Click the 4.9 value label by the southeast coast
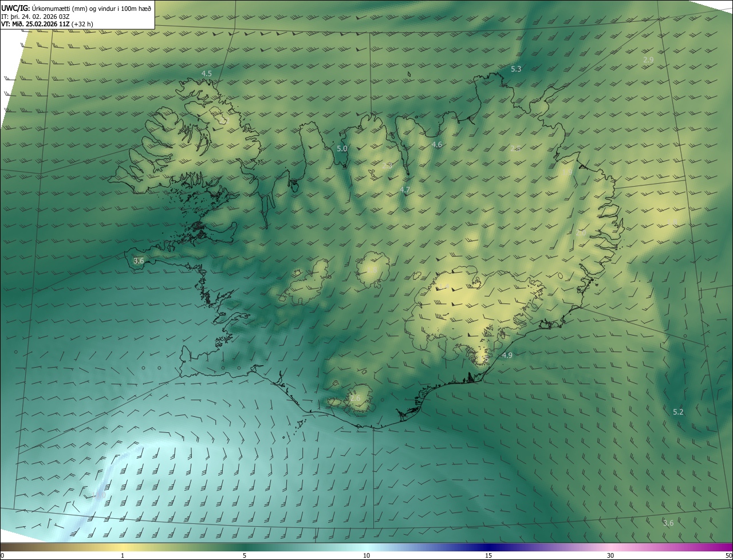The width and height of the screenshot is (733, 560). click(x=507, y=356)
